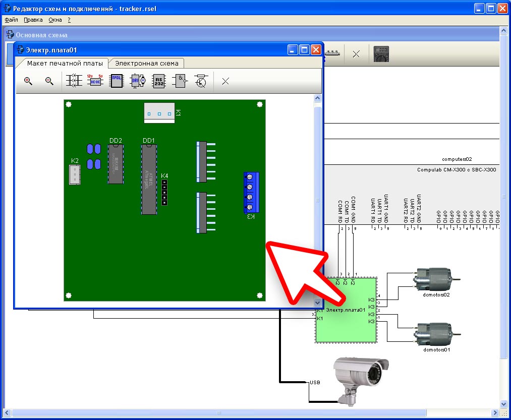Select the green Электр.плата01 block
Viewport: 511px width, 420px height.
point(346,310)
